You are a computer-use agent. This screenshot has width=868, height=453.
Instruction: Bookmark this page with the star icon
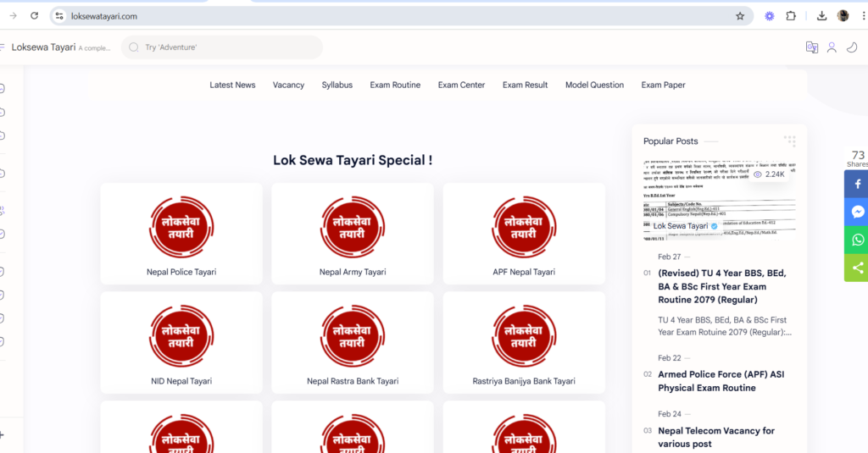740,16
